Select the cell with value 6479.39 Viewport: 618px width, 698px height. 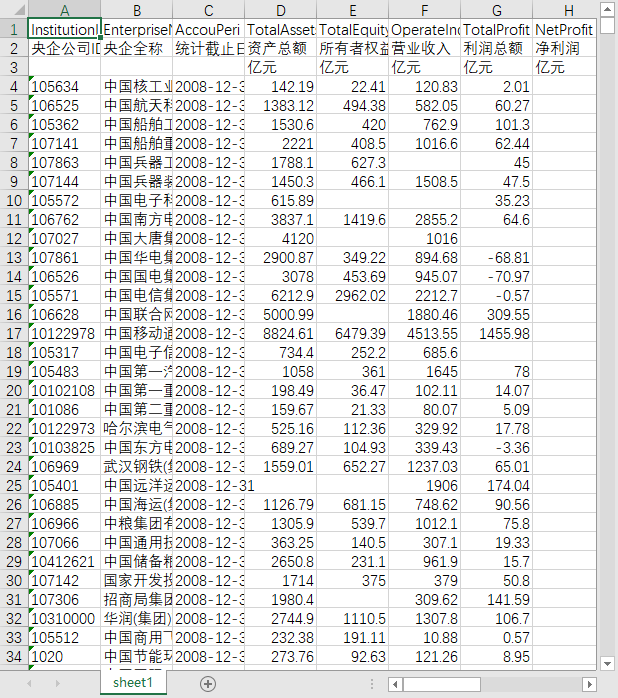point(353,333)
